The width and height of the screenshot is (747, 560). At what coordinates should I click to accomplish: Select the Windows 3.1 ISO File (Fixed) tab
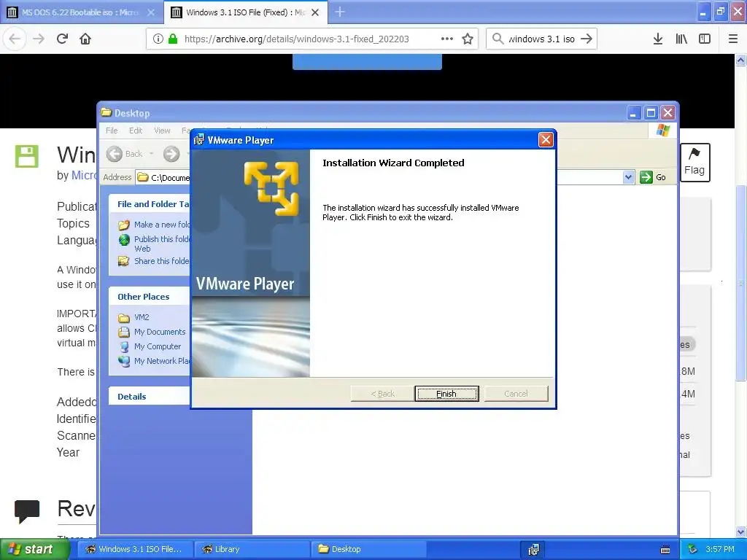pyautogui.click(x=245, y=12)
